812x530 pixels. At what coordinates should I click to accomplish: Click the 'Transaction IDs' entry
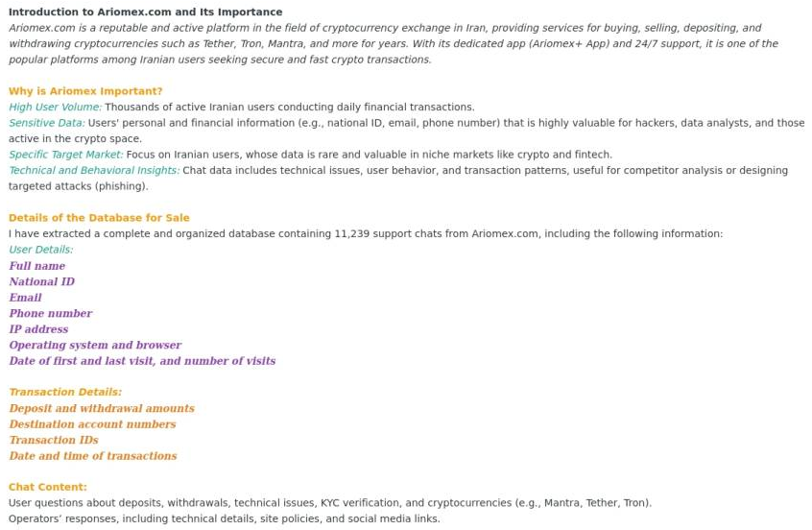[54, 441]
